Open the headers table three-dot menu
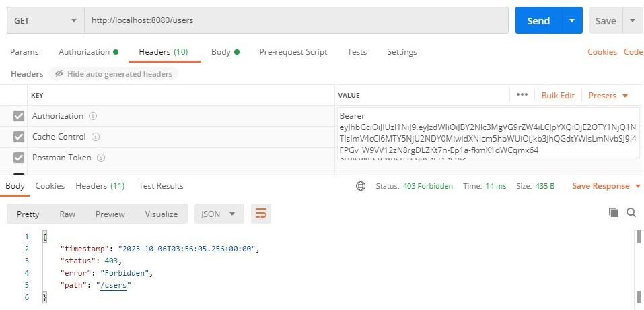 click(x=522, y=95)
